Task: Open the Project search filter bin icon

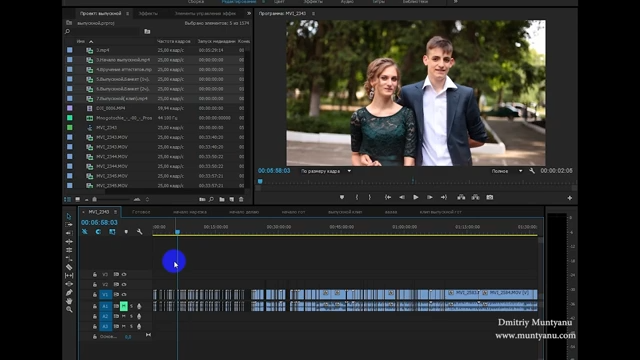Action: click(147, 31)
